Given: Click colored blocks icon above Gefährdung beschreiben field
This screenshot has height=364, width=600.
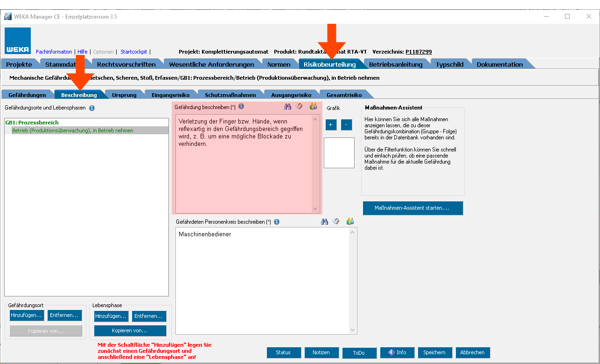Looking at the screenshot, I should pos(313,107).
